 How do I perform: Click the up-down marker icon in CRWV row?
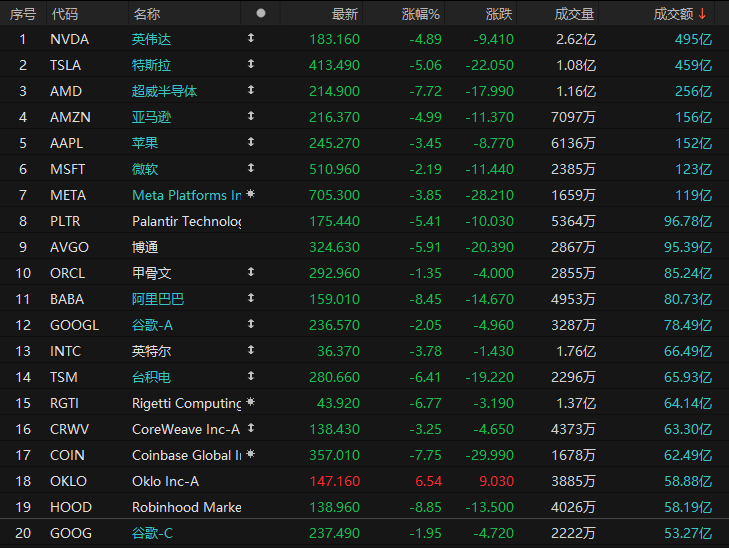[x=251, y=428]
